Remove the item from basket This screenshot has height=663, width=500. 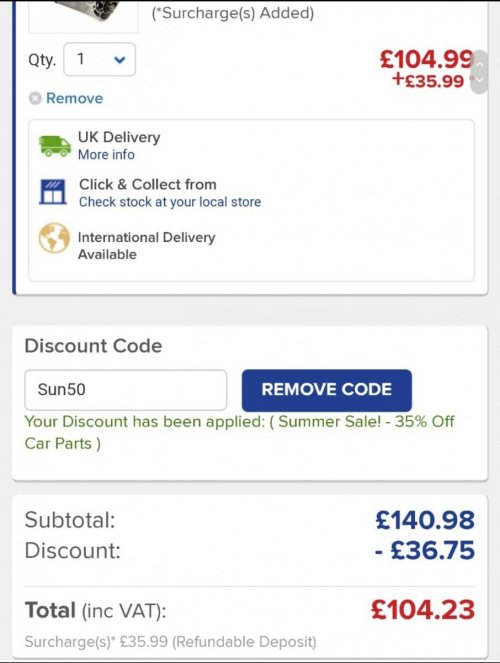(74, 99)
